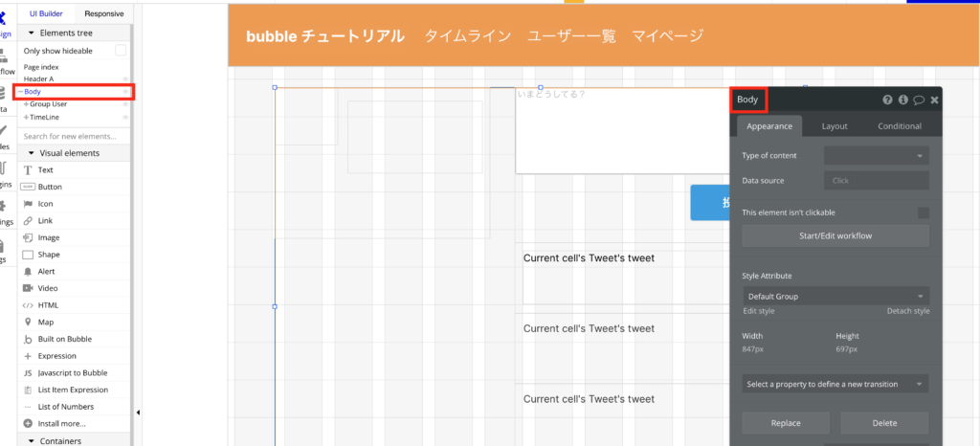This screenshot has width=980, height=446.
Task: Check This element isn't clickable box
Action: [924, 213]
